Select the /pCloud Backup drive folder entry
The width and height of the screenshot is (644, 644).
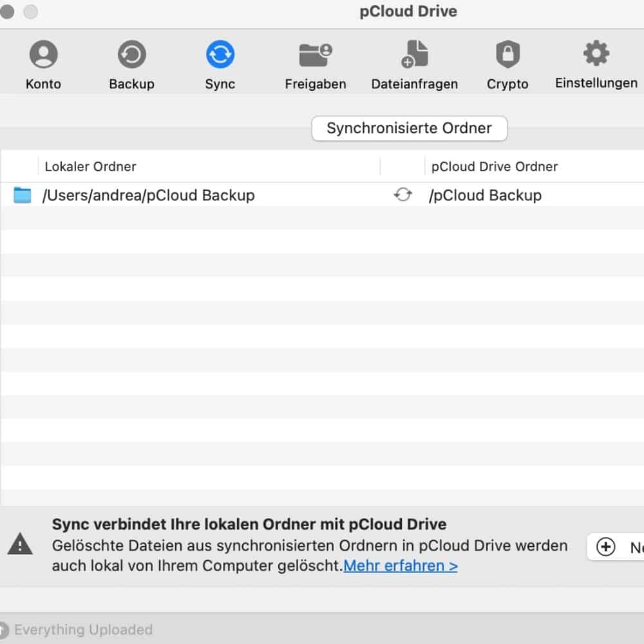485,195
